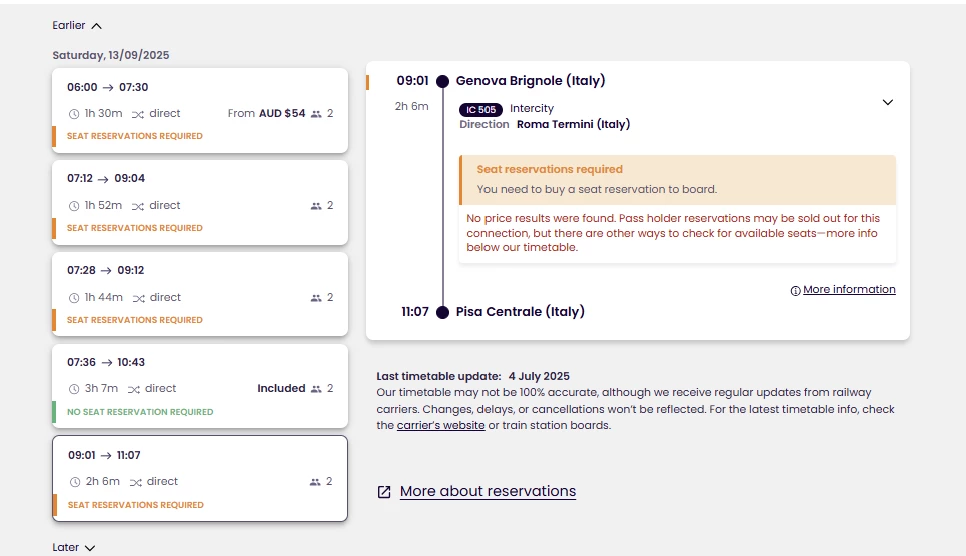Open the More information link
Screen dimensions: 966x556
849,289
